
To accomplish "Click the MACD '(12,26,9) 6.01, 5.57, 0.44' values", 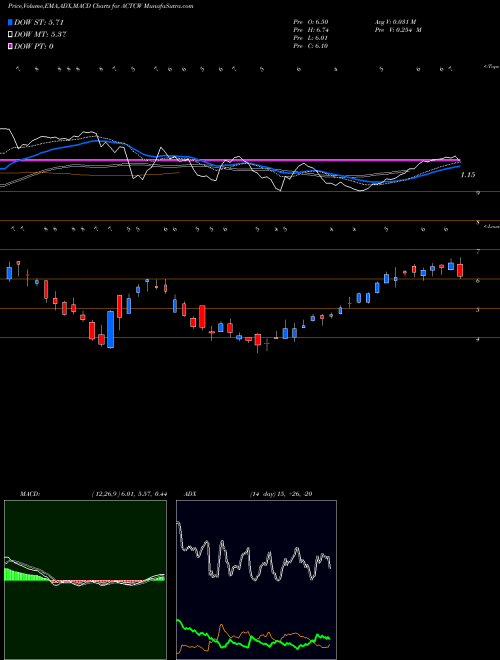I will pos(129,494).
